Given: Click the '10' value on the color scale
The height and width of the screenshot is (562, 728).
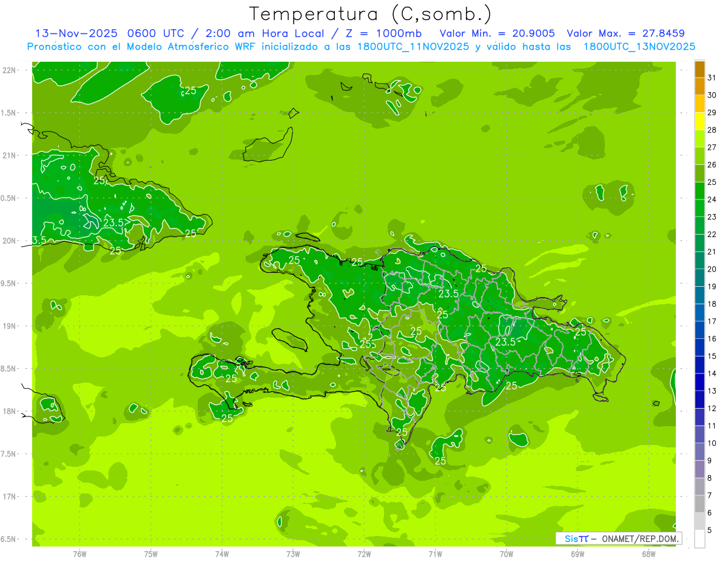Looking at the screenshot, I should click(x=712, y=443).
